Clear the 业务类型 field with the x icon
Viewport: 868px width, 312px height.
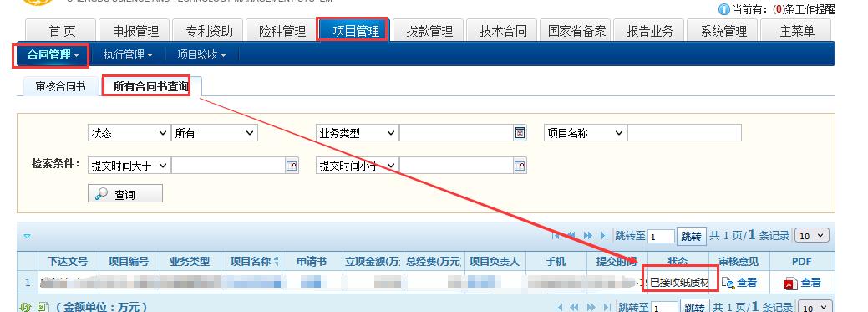point(520,133)
